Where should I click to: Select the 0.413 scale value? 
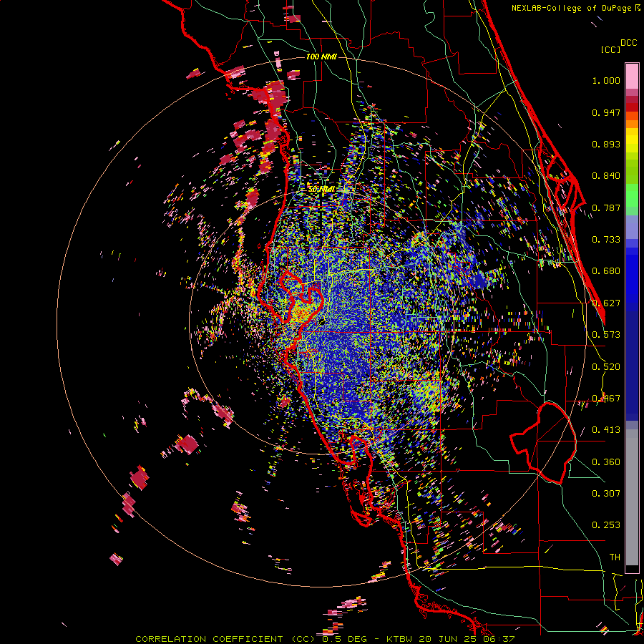pyautogui.click(x=606, y=430)
